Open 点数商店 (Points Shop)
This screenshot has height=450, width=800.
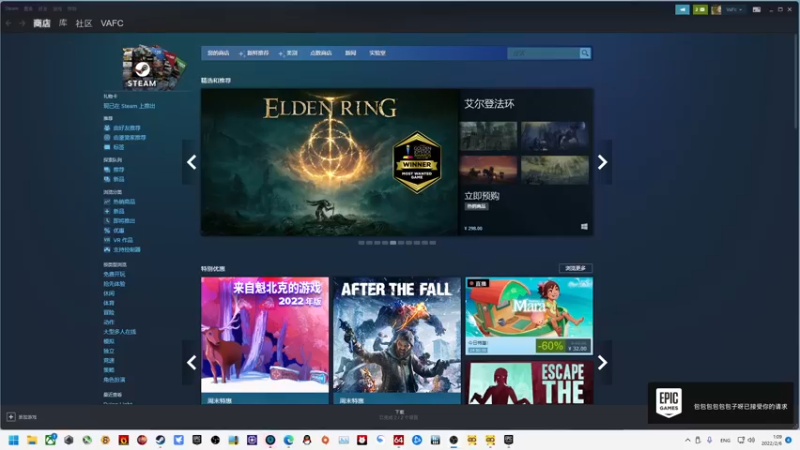(321, 53)
